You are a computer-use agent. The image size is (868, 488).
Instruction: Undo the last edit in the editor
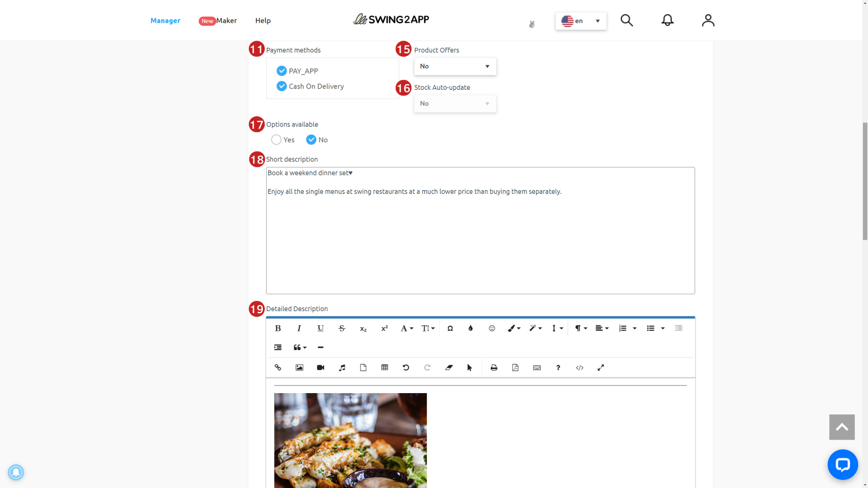(x=406, y=367)
